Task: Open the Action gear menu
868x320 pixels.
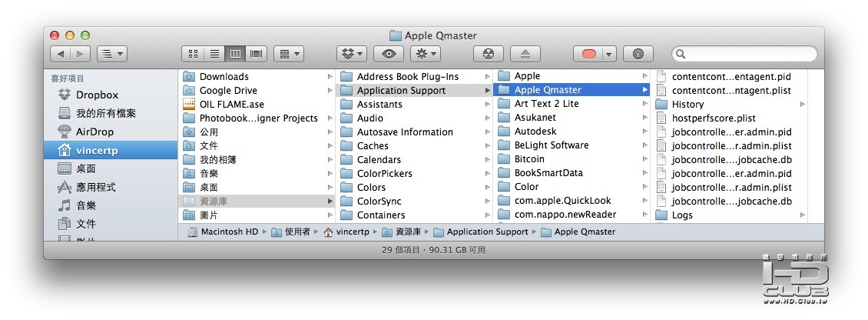Action: [x=425, y=54]
